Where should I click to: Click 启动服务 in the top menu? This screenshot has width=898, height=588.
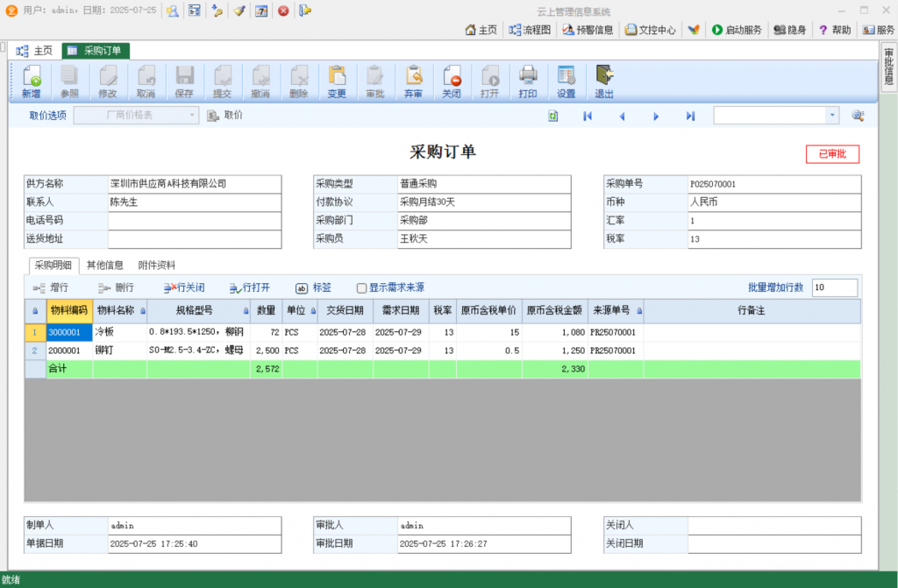tap(737, 30)
